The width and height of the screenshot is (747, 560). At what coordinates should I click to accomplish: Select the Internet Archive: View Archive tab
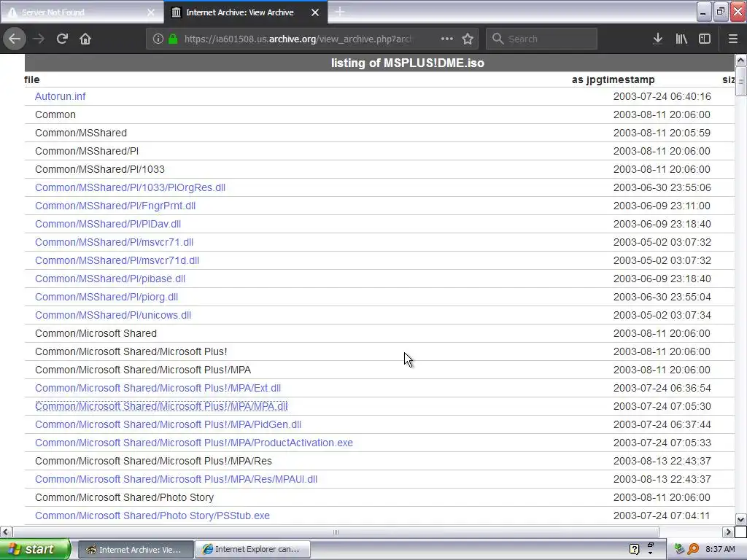pos(246,12)
